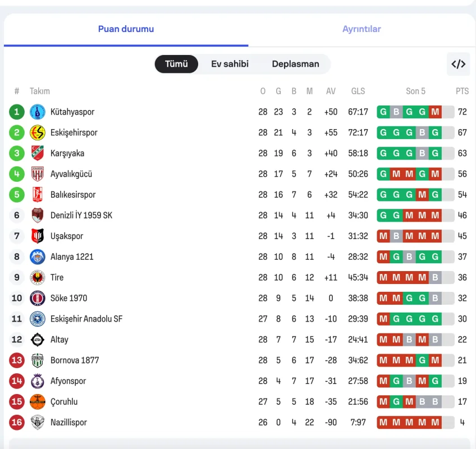Open the embed code icon button
The height and width of the screenshot is (449, 476).
[458, 64]
